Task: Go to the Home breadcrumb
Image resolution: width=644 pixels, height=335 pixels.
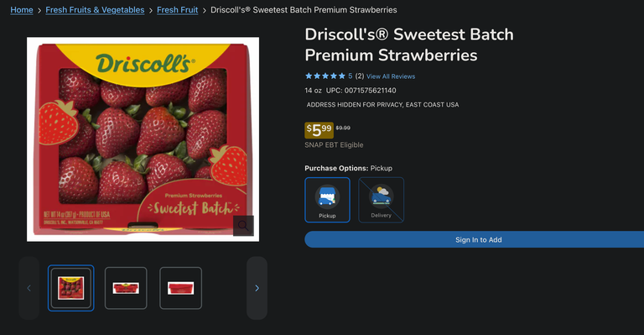Action: tap(22, 10)
